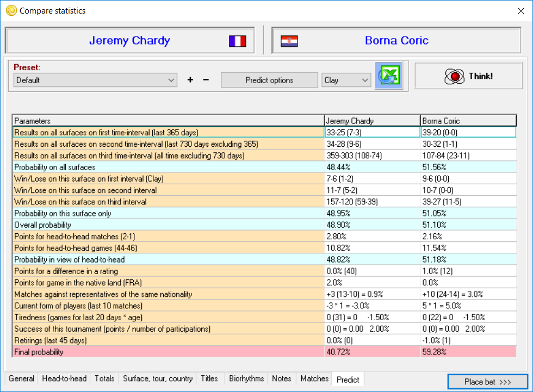The image size is (533, 392).
Task: Select the same nationality matches row
Action: click(264, 294)
